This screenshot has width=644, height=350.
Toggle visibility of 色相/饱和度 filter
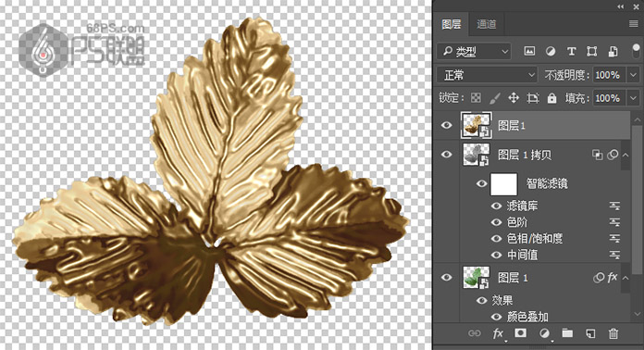point(497,239)
